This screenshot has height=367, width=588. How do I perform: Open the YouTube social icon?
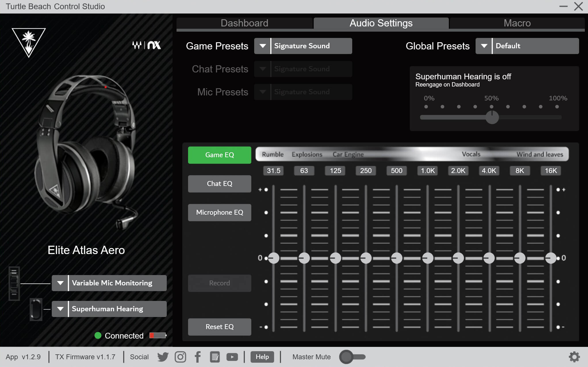click(232, 357)
